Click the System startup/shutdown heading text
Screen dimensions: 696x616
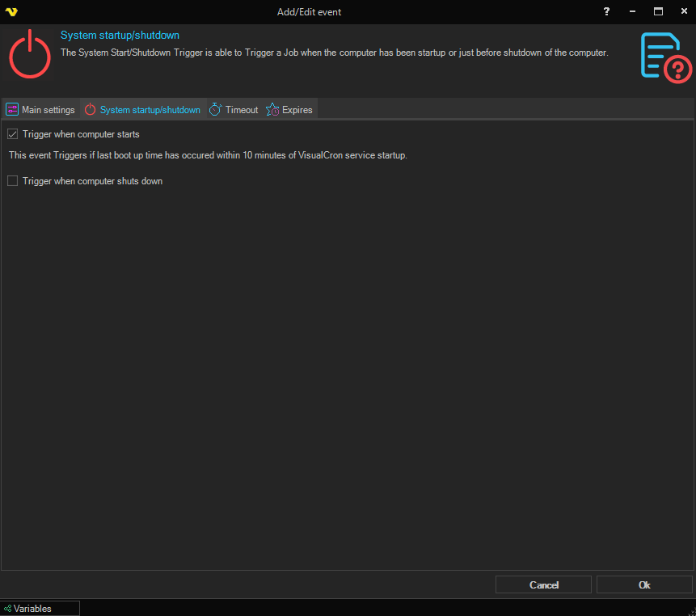(x=120, y=35)
